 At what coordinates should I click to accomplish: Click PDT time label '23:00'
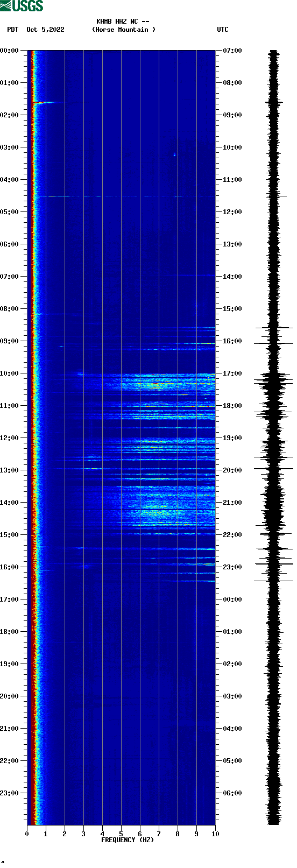point(10,793)
